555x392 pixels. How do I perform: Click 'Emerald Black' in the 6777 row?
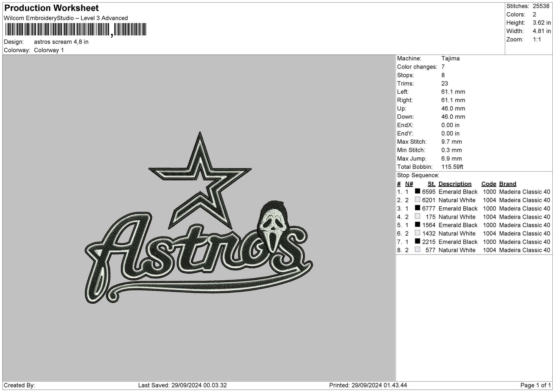[458, 208]
